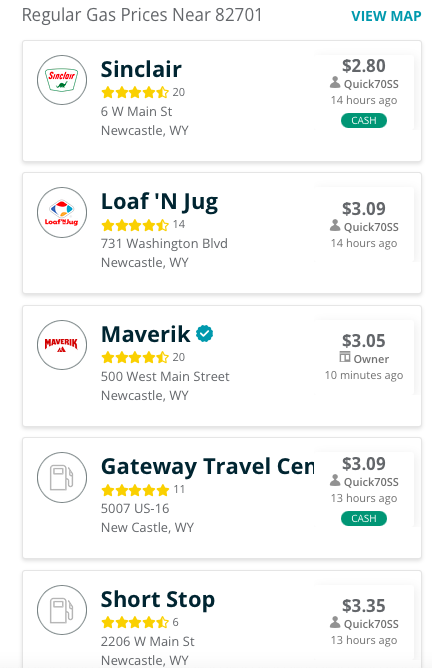Open the VIEW MAP link
The width and height of the screenshot is (432, 668).
tap(386, 16)
